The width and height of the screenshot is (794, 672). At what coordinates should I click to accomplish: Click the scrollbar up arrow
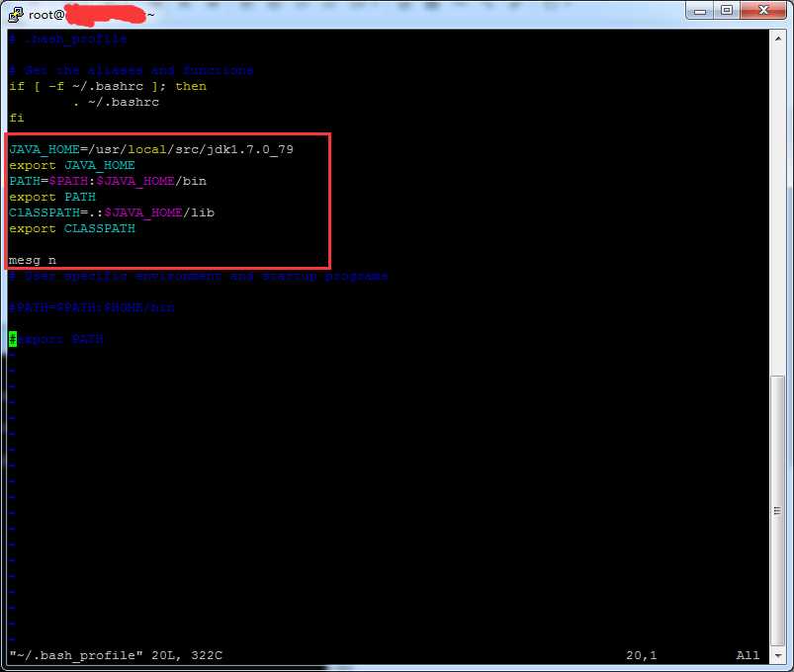778,39
